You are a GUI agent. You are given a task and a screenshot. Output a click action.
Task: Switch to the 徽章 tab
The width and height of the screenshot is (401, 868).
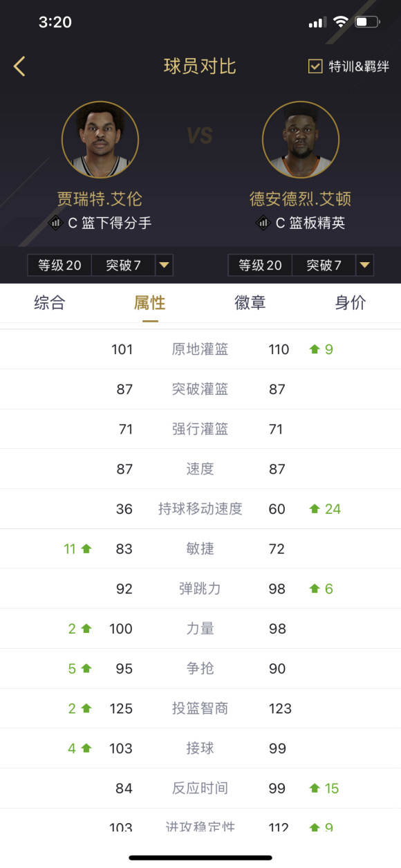250,303
